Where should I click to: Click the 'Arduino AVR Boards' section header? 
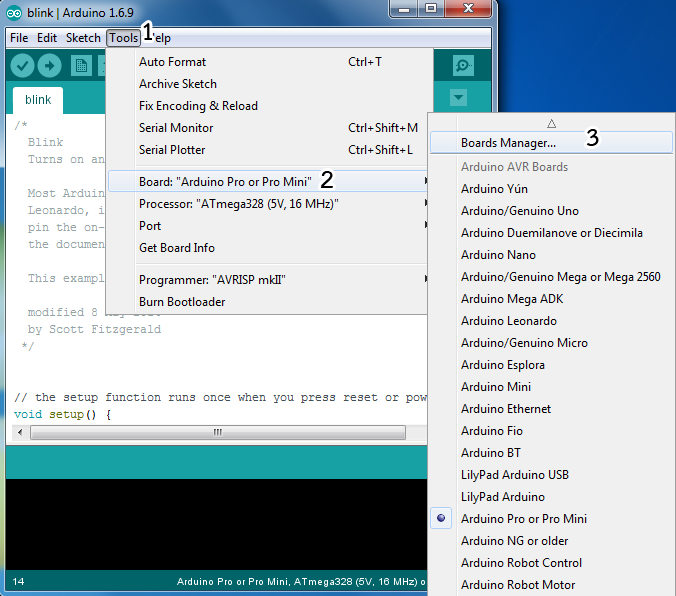pyautogui.click(x=514, y=167)
